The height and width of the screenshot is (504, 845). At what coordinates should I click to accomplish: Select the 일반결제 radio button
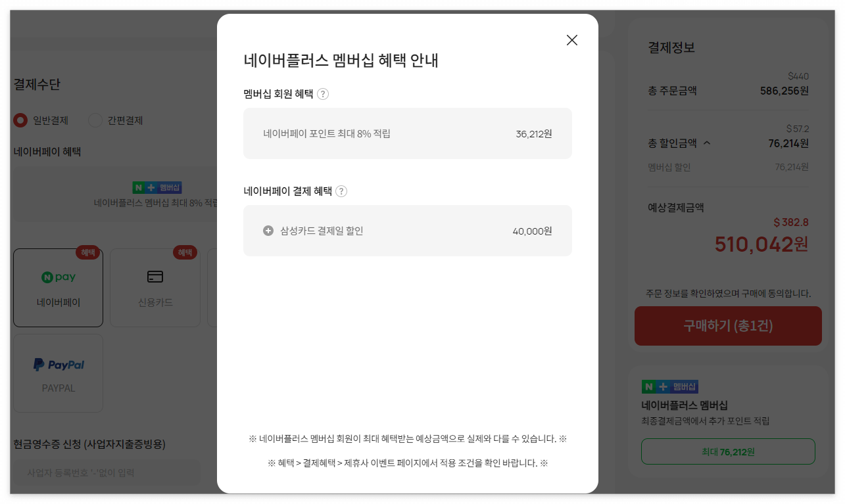coord(20,120)
